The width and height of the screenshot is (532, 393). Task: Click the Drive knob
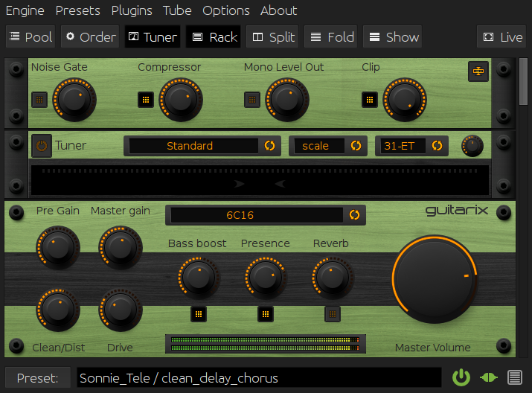click(x=121, y=310)
